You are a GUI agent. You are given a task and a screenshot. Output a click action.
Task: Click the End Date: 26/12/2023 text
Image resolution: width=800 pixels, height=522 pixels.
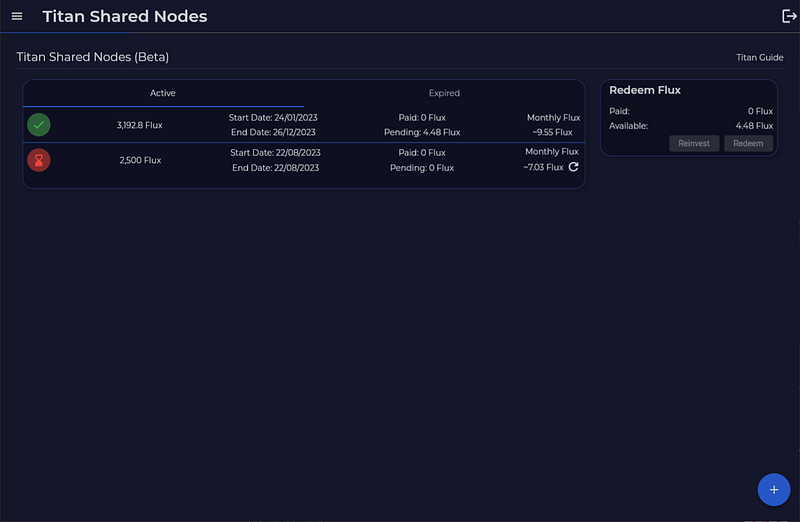tap(272, 132)
